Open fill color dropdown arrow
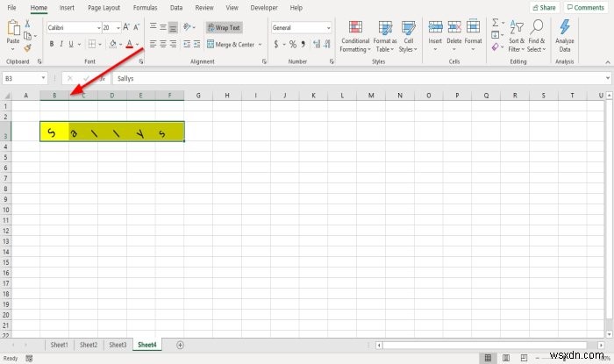614x364 pixels. pyautogui.click(x=120, y=45)
